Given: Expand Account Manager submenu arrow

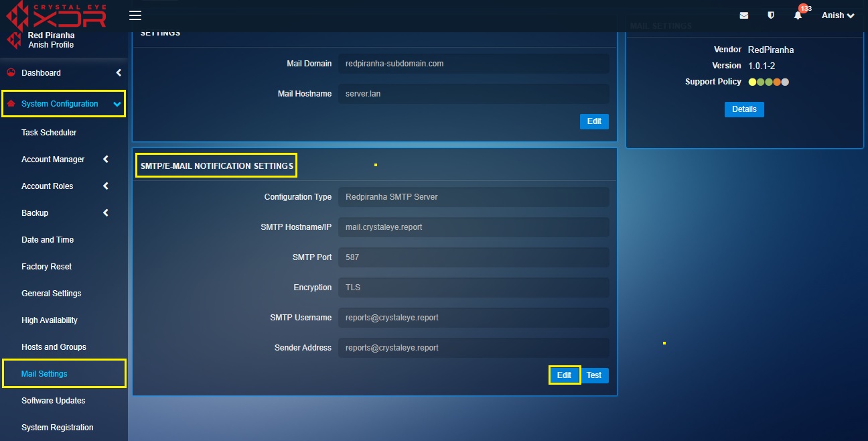Looking at the screenshot, I should tap(106, 160).
